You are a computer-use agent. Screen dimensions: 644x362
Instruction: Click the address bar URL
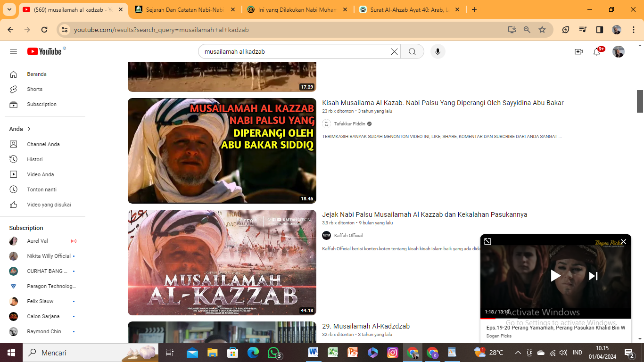161,30
